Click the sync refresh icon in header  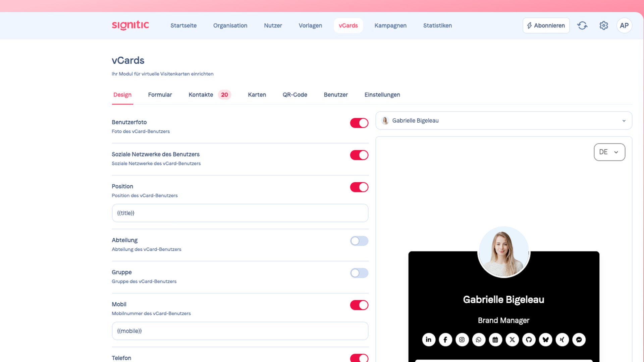[582, 25]
